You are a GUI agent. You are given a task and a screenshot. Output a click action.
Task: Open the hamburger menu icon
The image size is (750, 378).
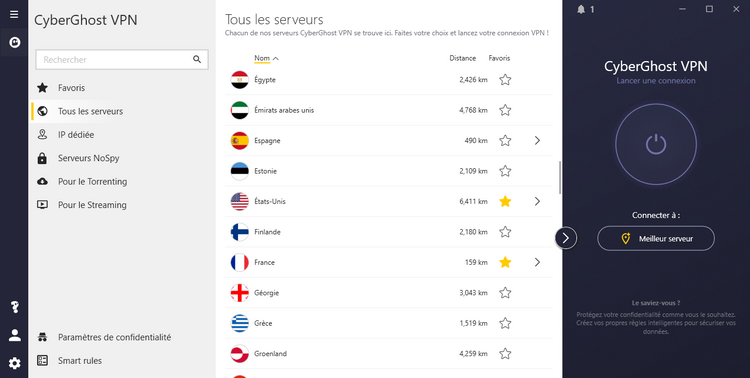click(x=14, y=14)
